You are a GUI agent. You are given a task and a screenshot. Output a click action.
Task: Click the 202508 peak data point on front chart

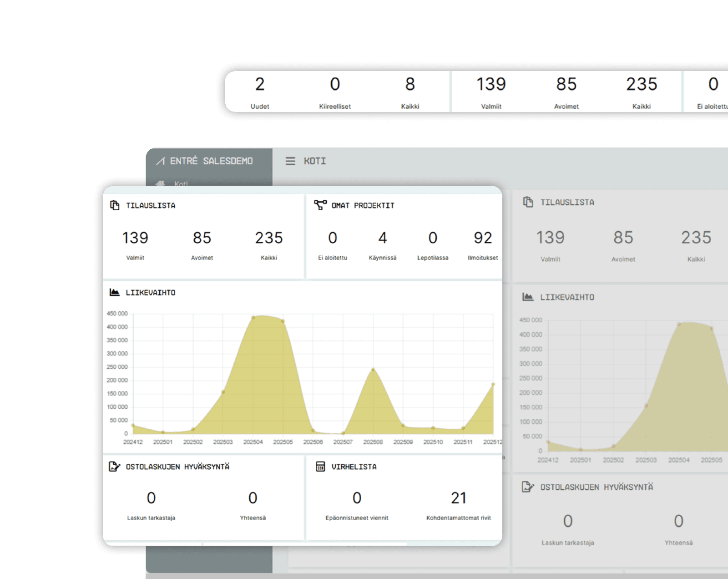pos(373,370)
